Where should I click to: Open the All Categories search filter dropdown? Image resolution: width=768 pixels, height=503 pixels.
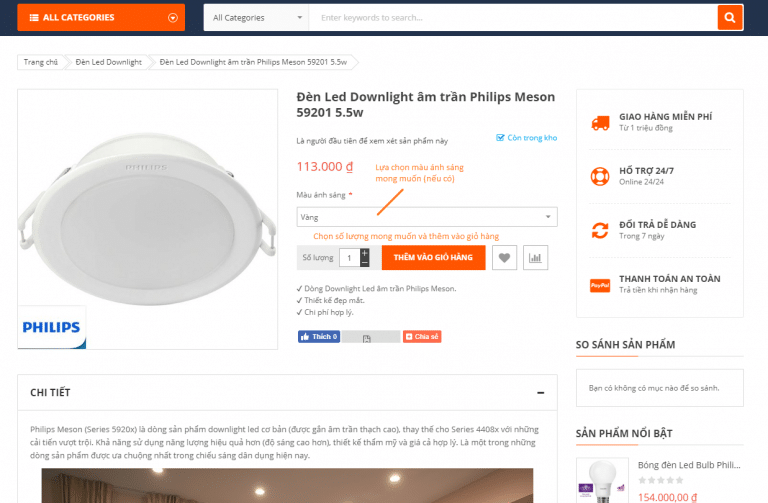pyautogui.click(x=257, y=17)
